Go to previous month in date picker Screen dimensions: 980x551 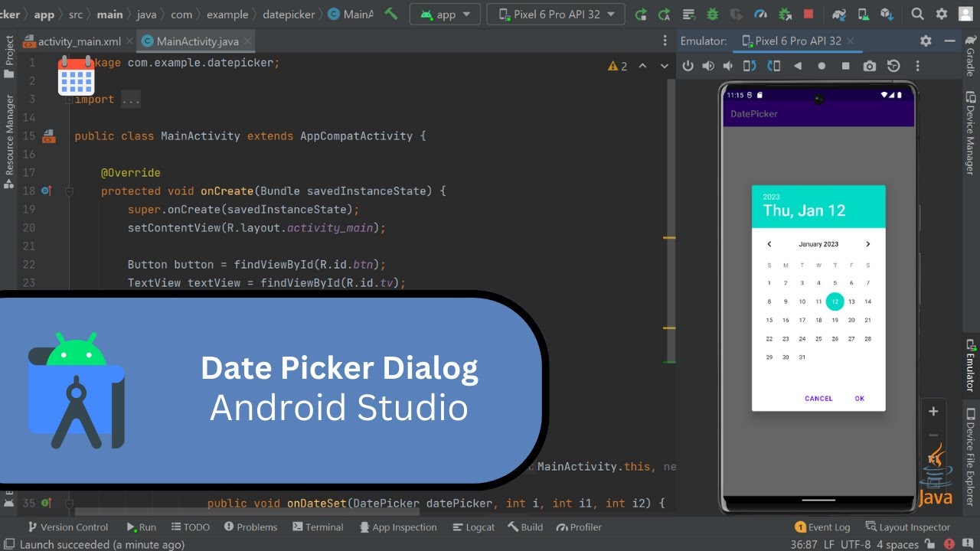(x=769, y=244)
